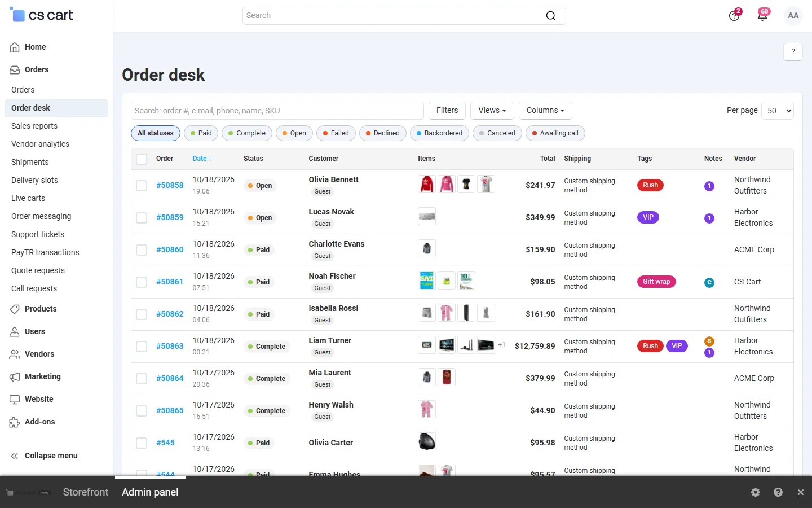Focus the order search input field

pyautogui.click(x=277, y=111)
